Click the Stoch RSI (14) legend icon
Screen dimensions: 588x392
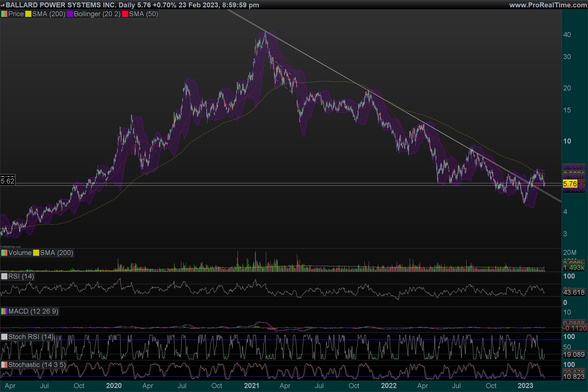[x=4, y=337]
